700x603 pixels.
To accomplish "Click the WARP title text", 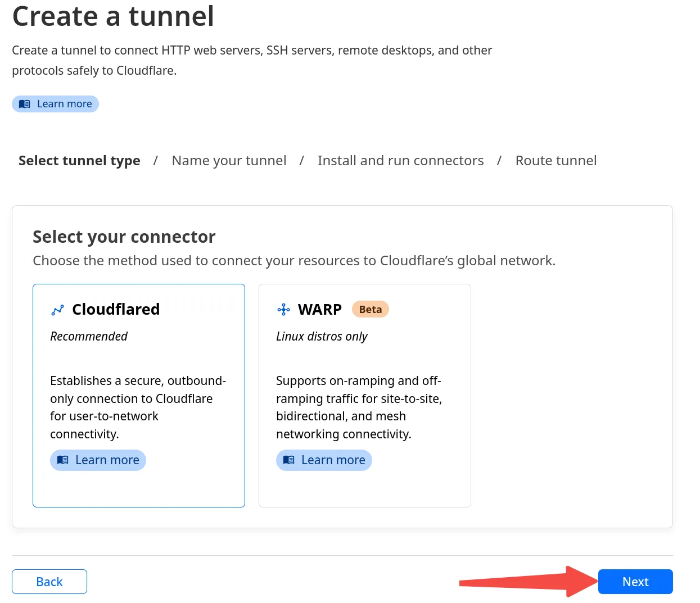I will 319,310.
